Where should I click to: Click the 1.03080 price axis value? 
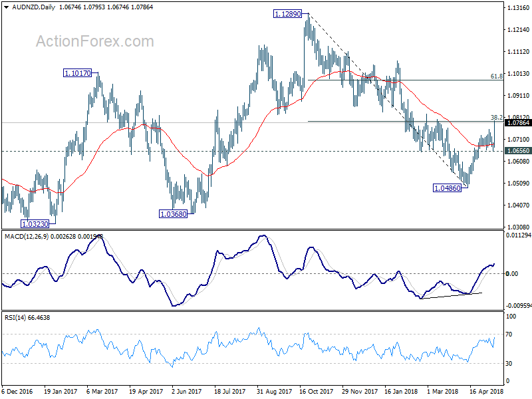(518, 227)
